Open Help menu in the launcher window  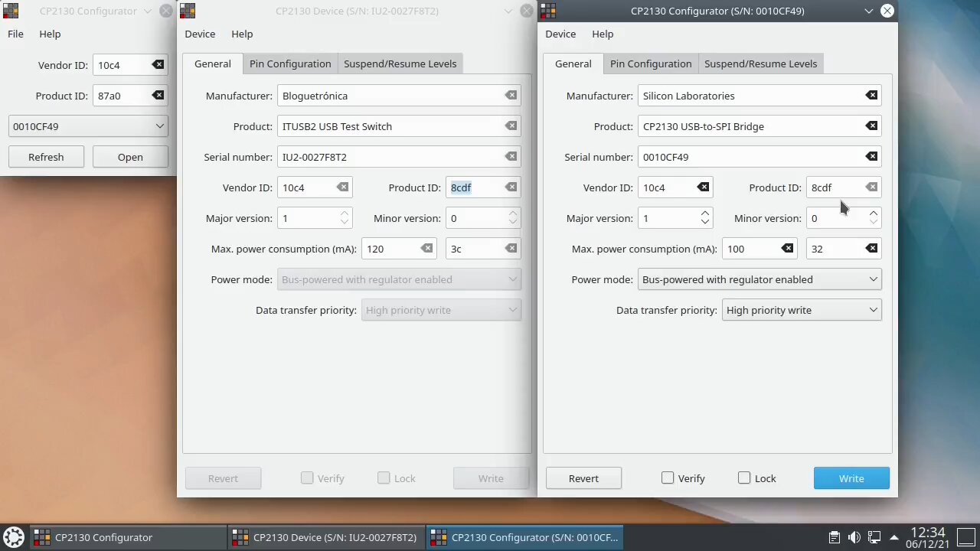point(50,34)
